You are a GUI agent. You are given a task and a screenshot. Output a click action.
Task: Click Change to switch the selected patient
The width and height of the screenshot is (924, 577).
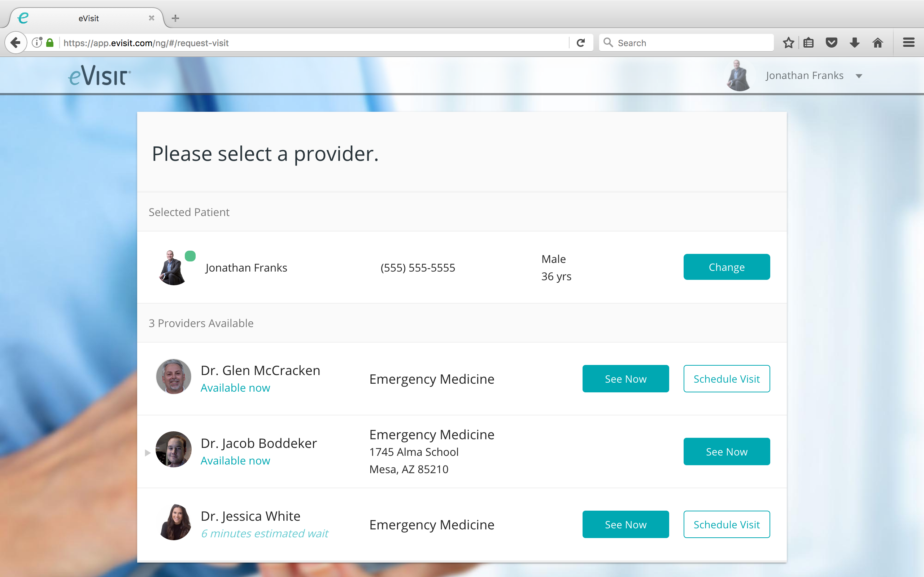726,267
